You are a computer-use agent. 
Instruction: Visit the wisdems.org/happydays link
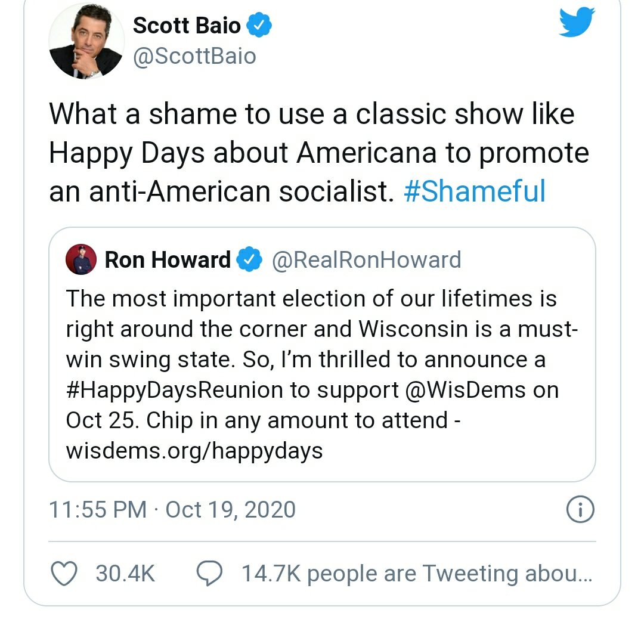tap(194, 450)
